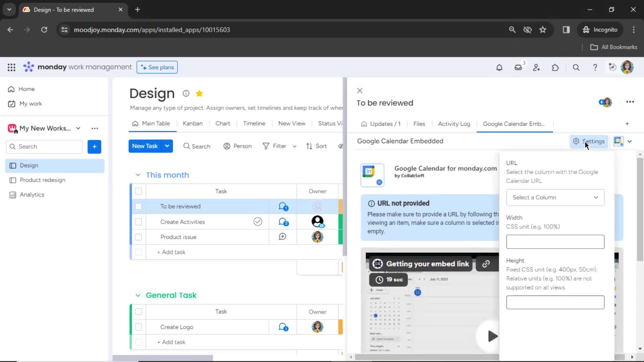Check the This month header checkbox
The image size is (644, 362).
pyautogui.click(x=139, y=191)
